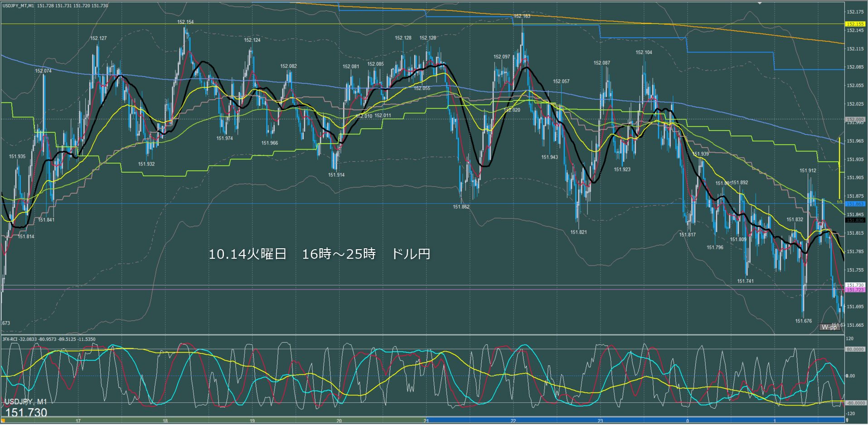Click the blue 151.863 price level tag
The height and width of the screenshot is (425, 868).
coord(855,204)
